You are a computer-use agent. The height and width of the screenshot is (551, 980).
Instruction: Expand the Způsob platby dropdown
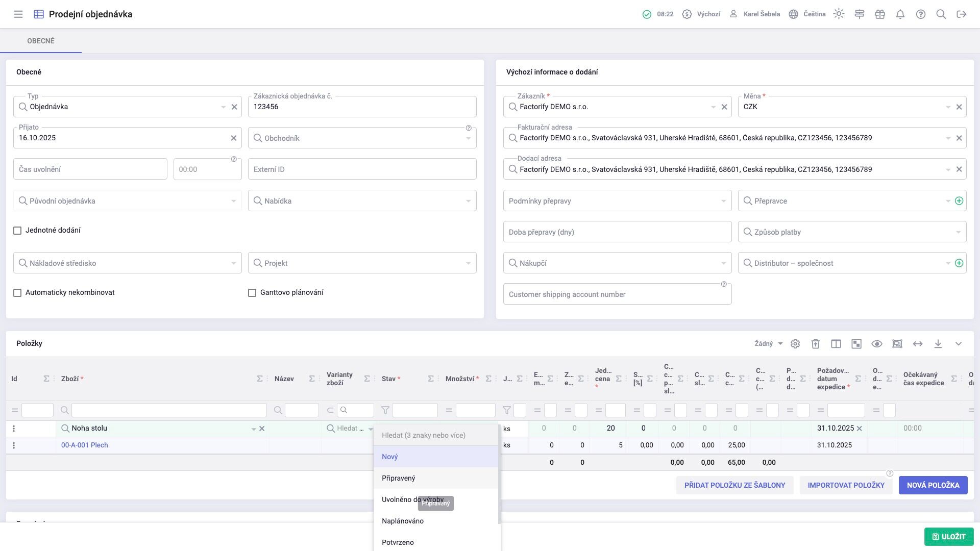pyautogui.click(x=958, y=233)
